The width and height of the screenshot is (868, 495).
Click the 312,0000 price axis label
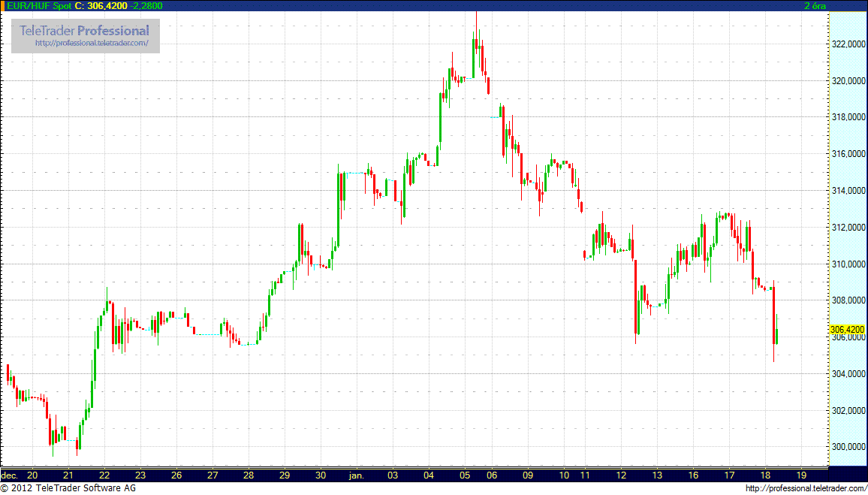[848, 228]
